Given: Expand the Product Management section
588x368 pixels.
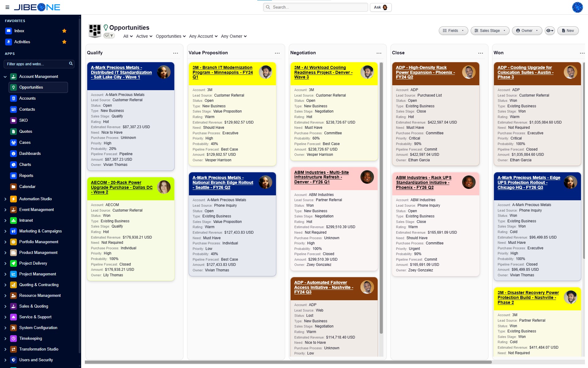Looking at the screenshot, I should 5,253.
